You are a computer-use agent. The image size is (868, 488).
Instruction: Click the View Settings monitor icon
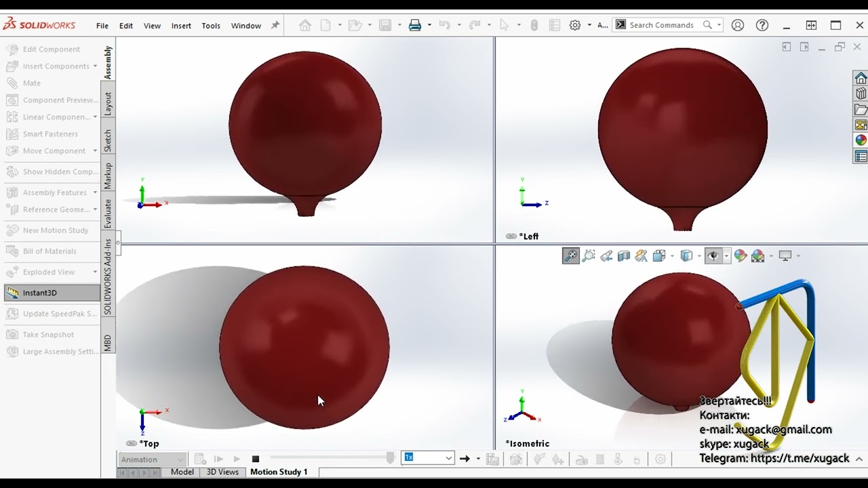pyautogui.click(x=785, y=256)
